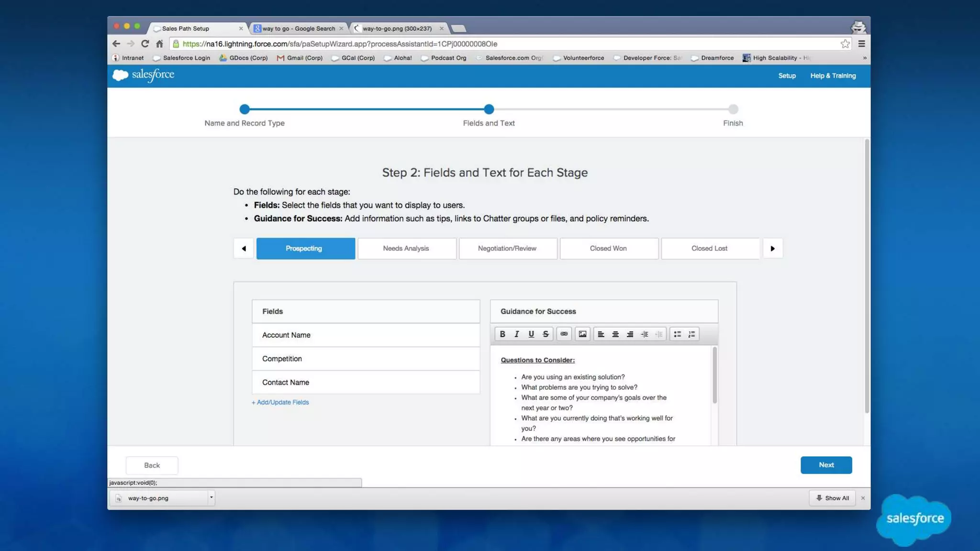Toggle italic formatting in Guidance editor
The height and width of the screenshot is (551, 980).
pos(516,334)
